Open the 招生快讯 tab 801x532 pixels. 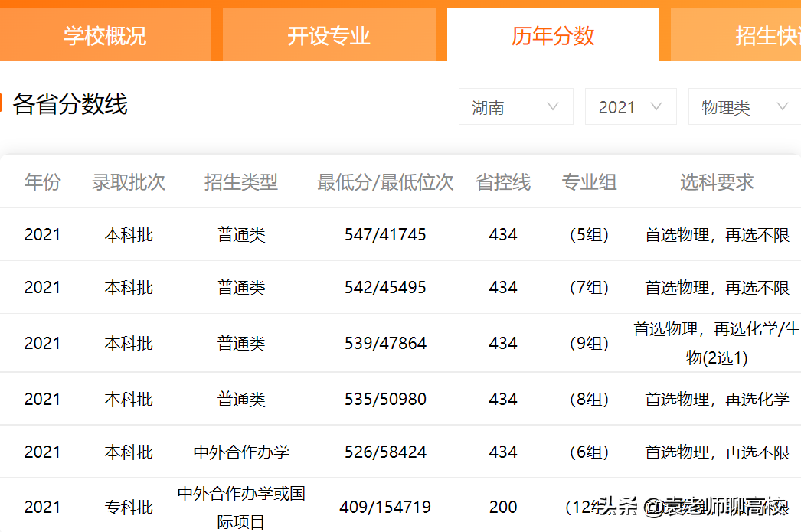[x=767, y=35]
